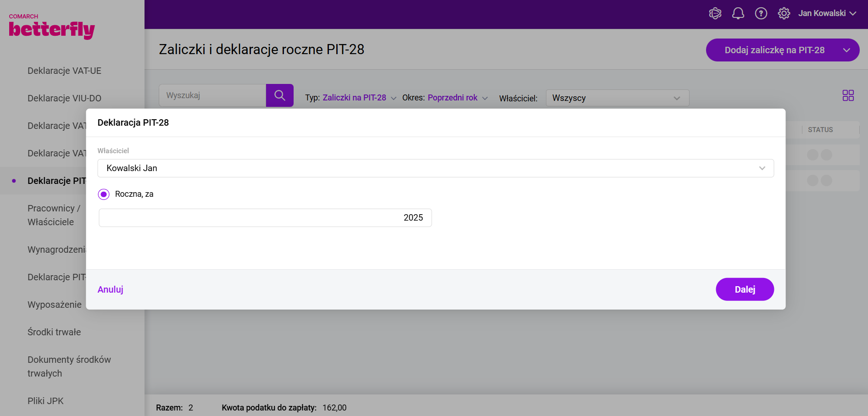Image resolution: width=868 pixels, height=416 pixels.
Task: Click the year field showing 2025
Action: tap(265, 218)
